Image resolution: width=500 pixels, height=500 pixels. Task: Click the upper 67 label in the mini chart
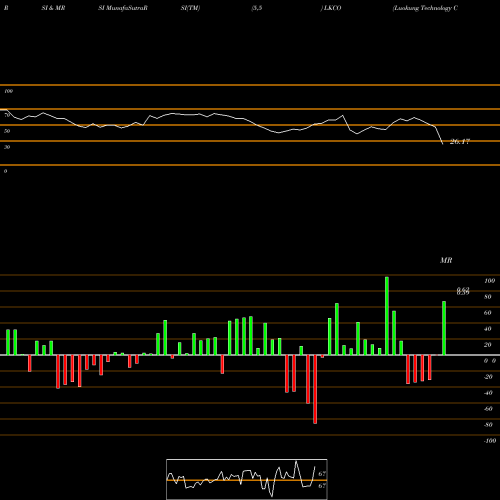click(322, 474)
